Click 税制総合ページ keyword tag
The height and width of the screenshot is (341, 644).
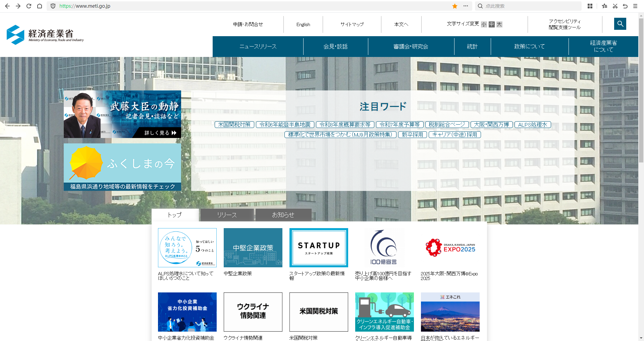click(x=447, y=125)
